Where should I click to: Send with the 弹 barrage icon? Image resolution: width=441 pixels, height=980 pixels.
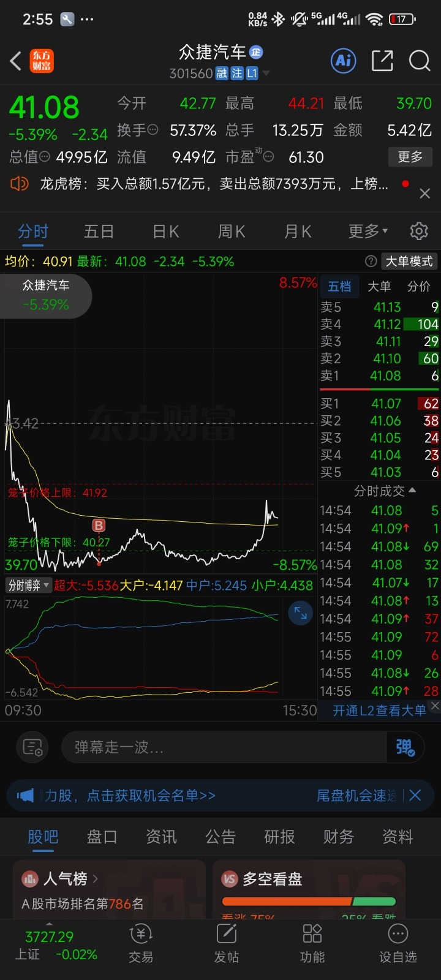pyautogui.click(x=405, y=747)
